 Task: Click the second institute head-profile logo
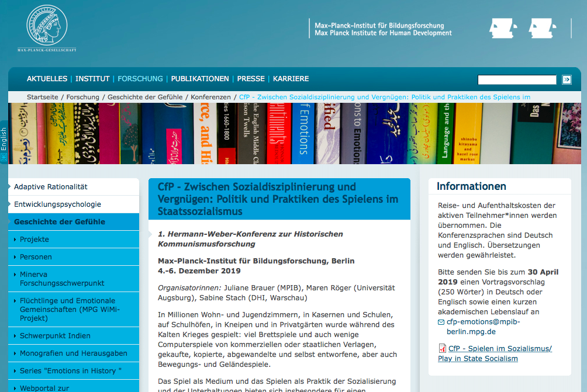543,28
